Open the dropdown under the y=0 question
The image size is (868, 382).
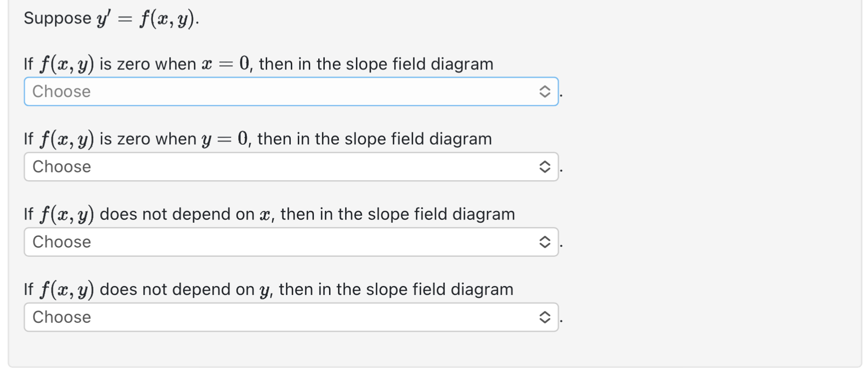click(291, 166)
